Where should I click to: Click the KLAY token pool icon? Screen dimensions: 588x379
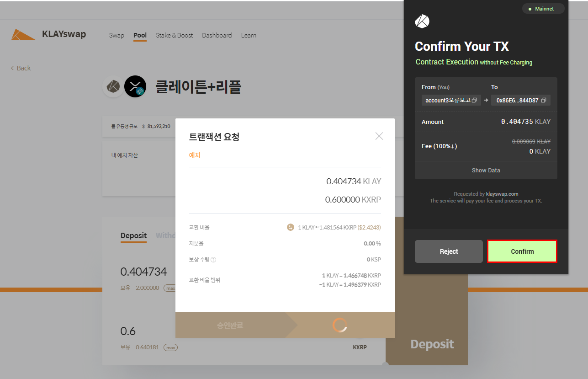113,86
